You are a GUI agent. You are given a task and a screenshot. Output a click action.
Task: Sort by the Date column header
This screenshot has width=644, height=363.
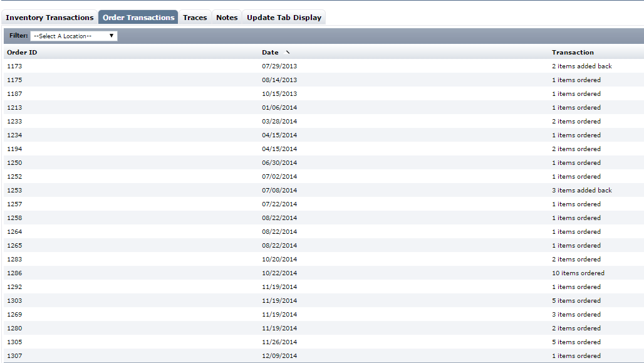tap(270, 52)
